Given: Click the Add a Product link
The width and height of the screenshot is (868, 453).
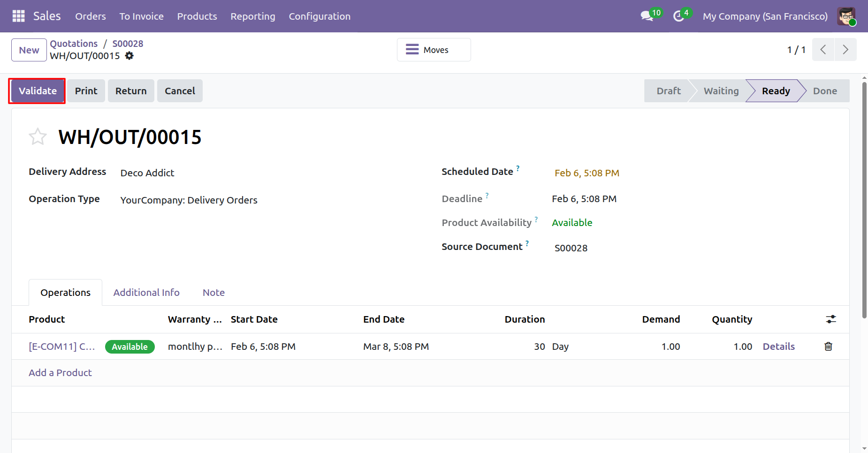Looking at the screenshot, I should coord(60,373).
